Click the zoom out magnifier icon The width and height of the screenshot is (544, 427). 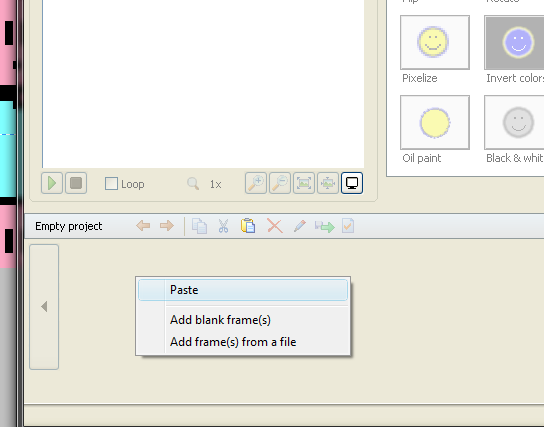click(x=280, y=183)
